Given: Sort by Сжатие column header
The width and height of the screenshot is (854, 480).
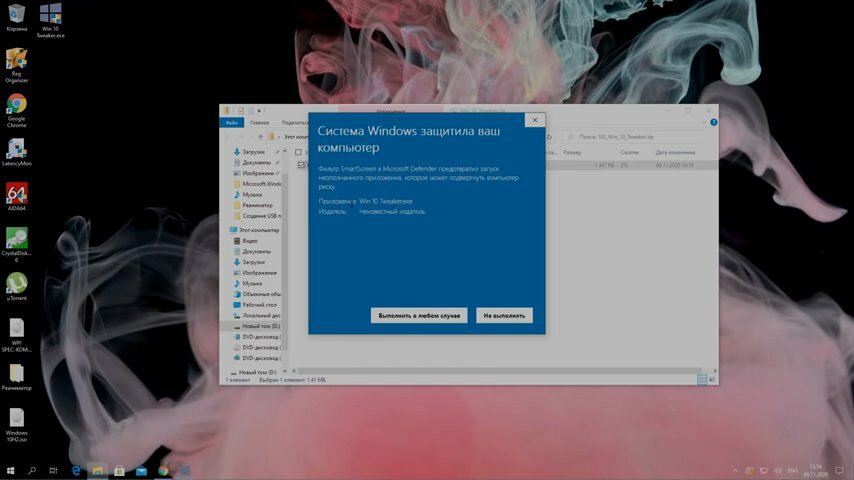Looking at the screenshot, I should (629, 153).
